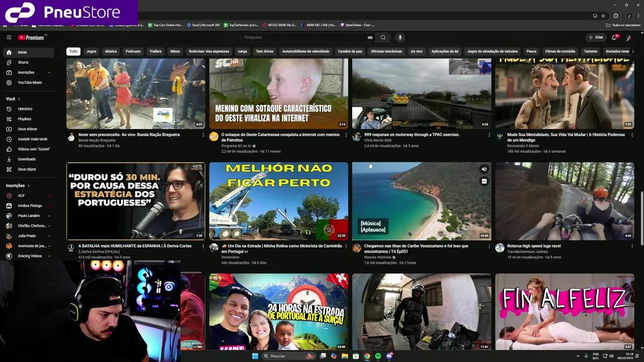The image size is (644, 362).
Task: Open the hamburger guide menu
Action: point(9,37)
